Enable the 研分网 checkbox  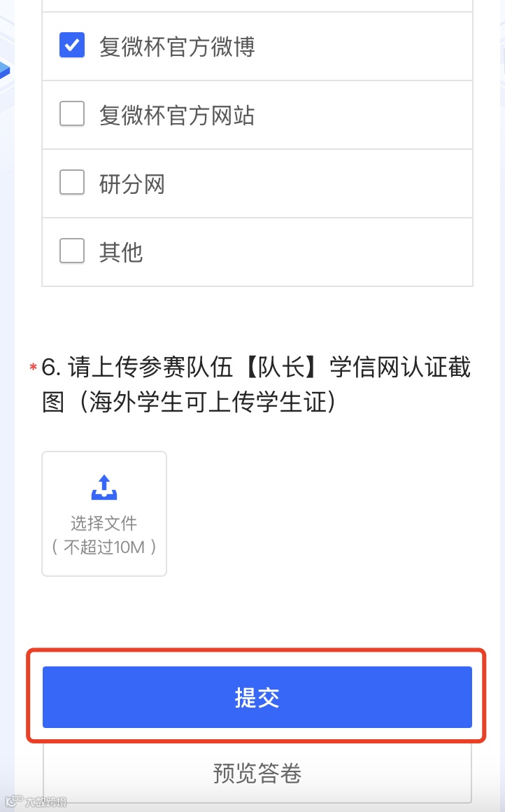tap(72, 182)
